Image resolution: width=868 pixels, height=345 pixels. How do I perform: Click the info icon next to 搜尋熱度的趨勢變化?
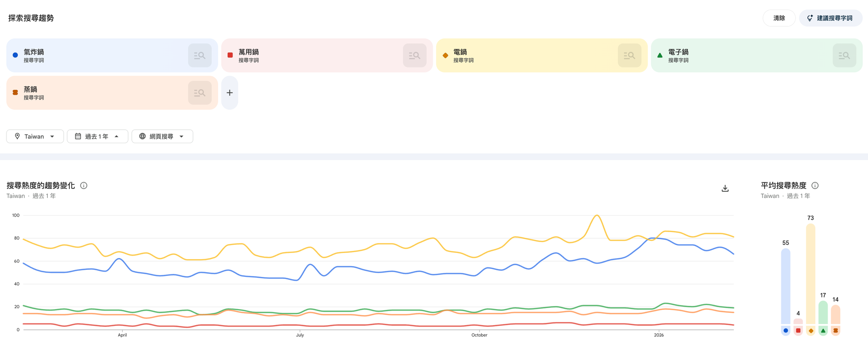click(x=84, y=185)
